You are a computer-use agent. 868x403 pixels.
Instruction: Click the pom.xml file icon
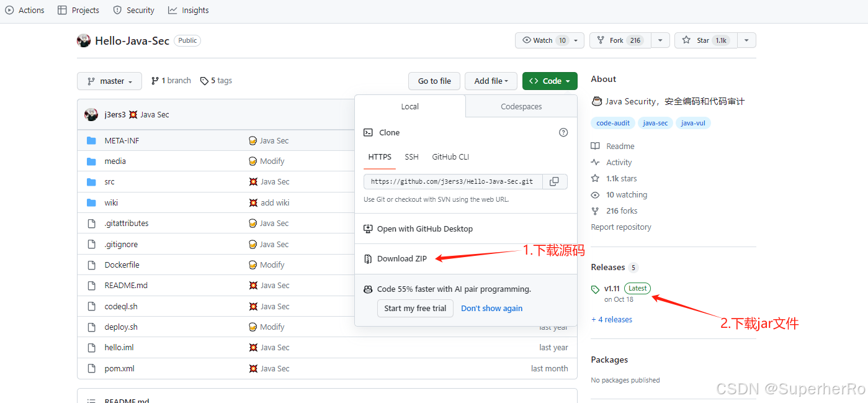coord(91,369)
